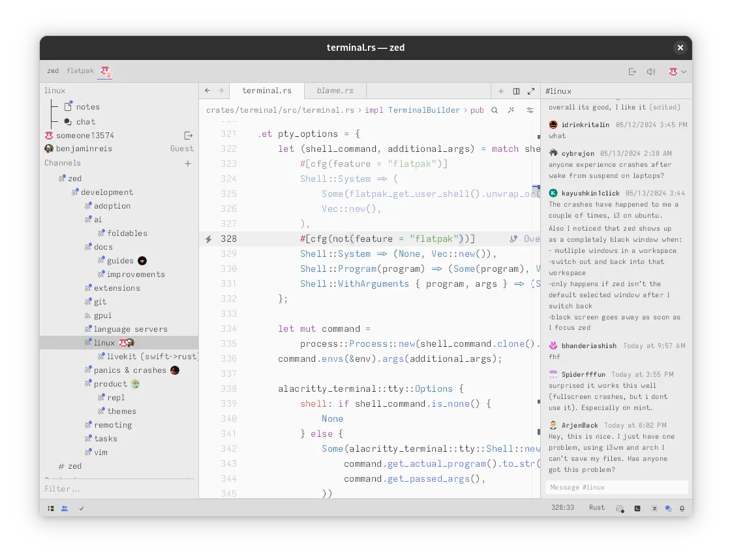Split the editor pane
Viewport: 732px width, 560px height.
[516, 91]
